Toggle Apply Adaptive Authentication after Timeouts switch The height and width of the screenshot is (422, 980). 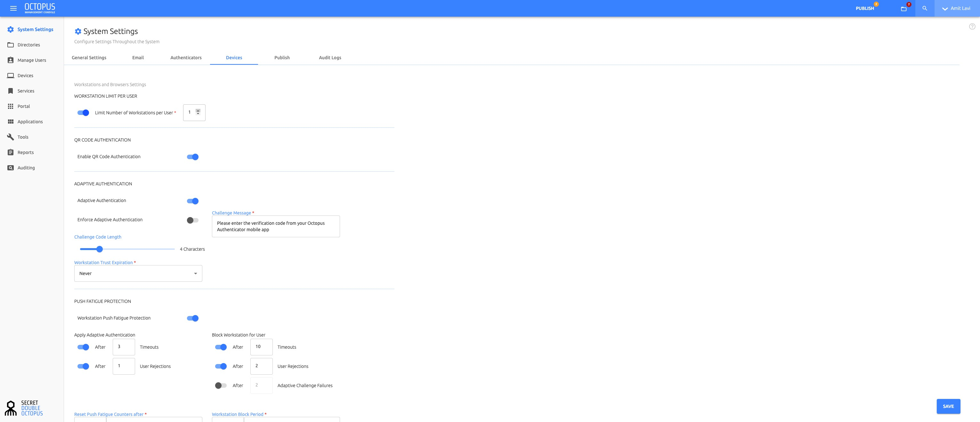click(x=83, y=347)
